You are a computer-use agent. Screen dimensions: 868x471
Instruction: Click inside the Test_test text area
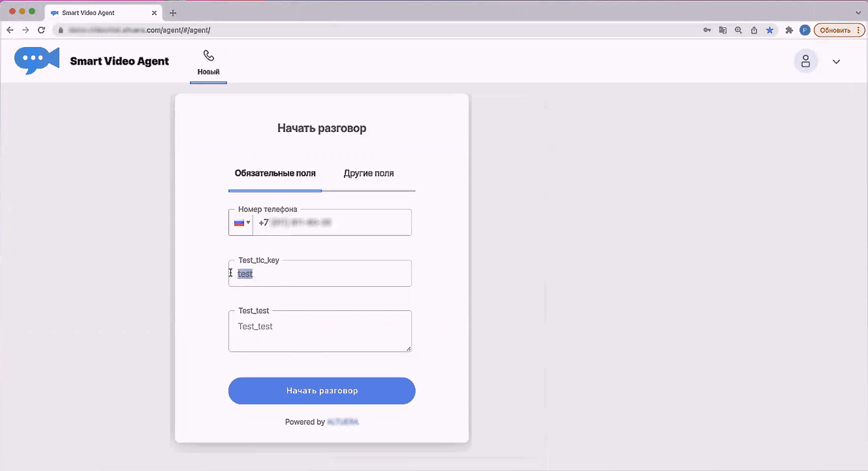320,331
